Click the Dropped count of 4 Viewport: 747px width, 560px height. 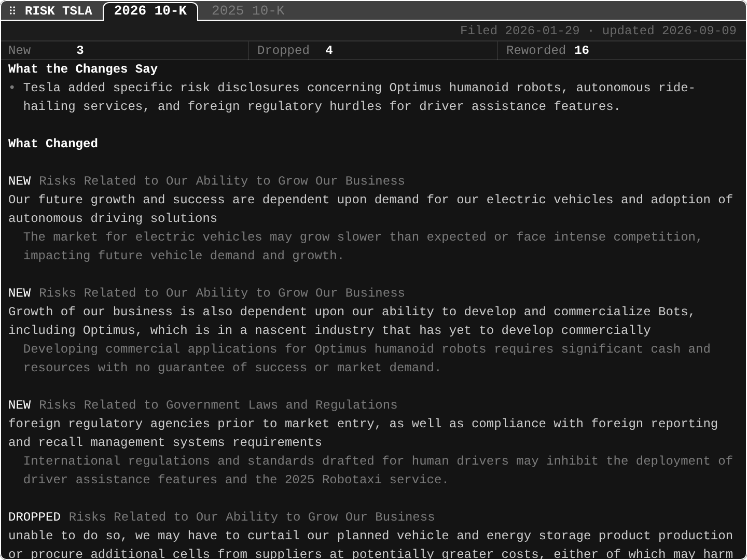coord(329,50)
